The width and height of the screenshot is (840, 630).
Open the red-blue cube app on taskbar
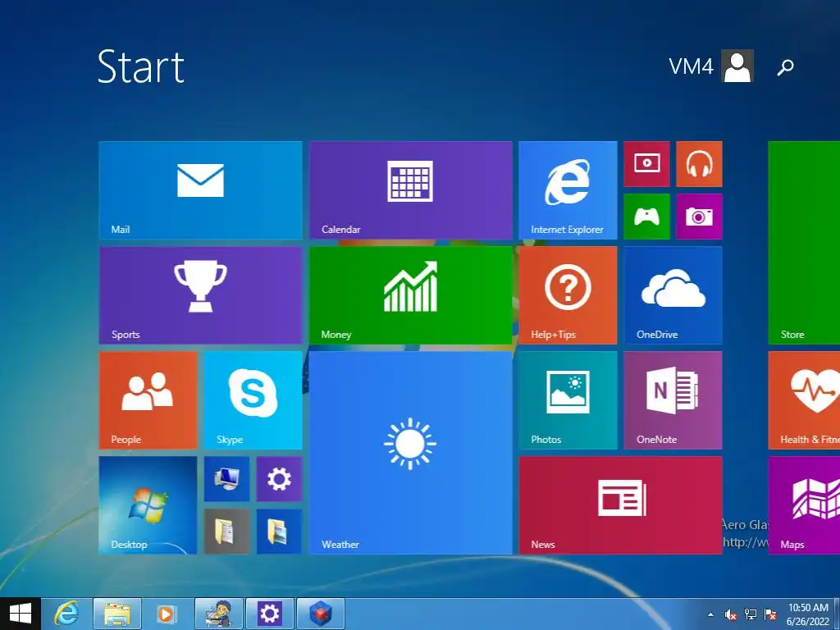pyautogui.click(x=321, y=614)
